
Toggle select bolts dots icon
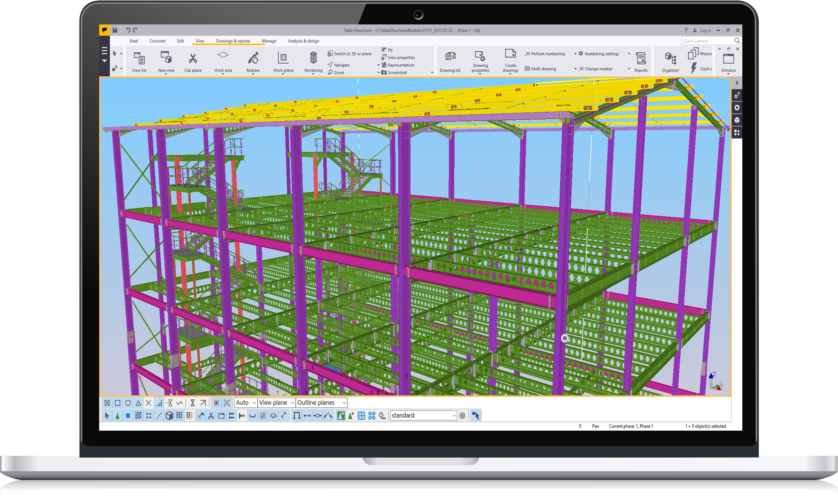(149, 416)
